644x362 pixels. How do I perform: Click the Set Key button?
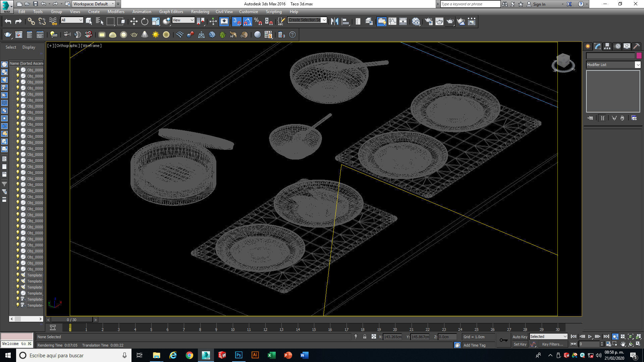pos(520,344)
